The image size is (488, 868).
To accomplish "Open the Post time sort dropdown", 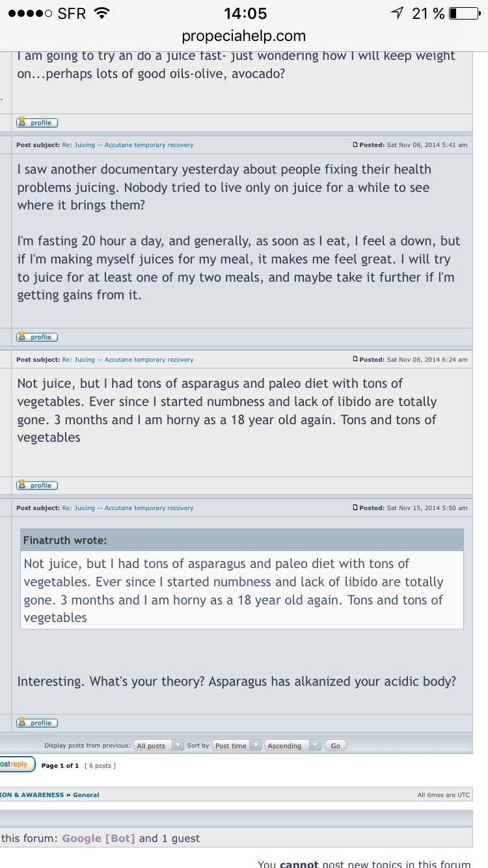I will 237,746.
